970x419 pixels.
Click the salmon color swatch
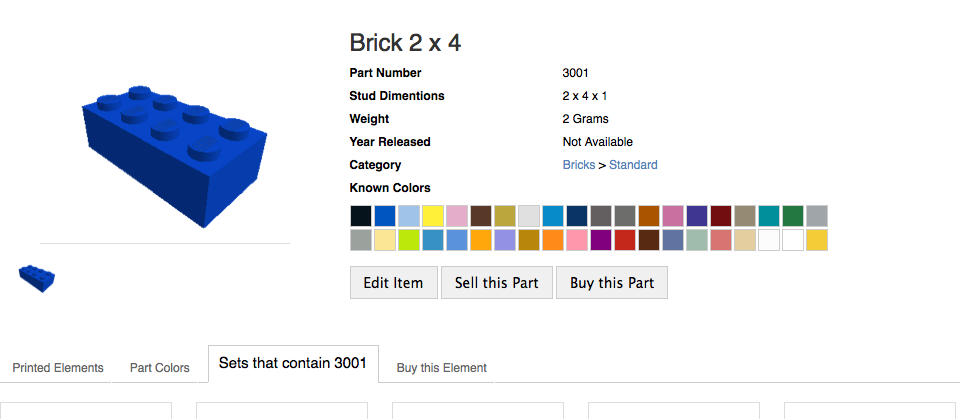(721, 240)
